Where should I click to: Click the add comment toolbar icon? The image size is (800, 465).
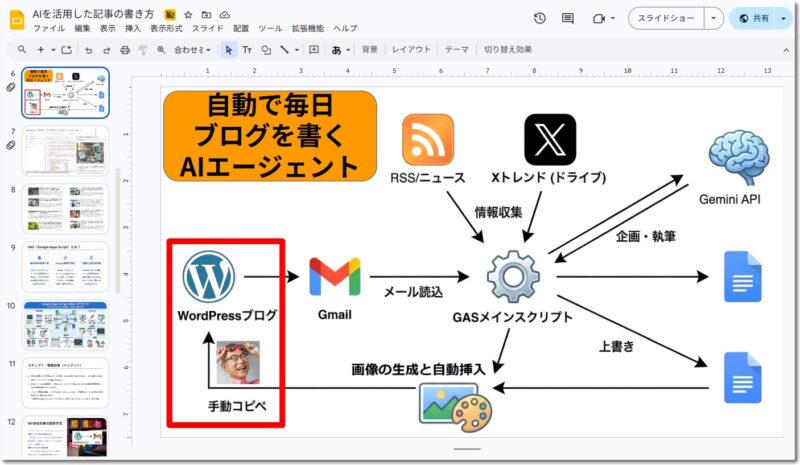click(314, 50)
